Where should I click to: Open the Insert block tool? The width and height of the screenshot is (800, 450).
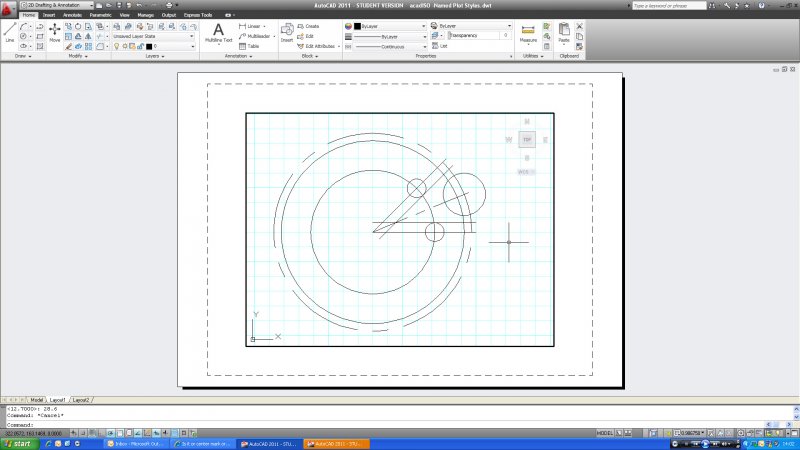(287, 32)
